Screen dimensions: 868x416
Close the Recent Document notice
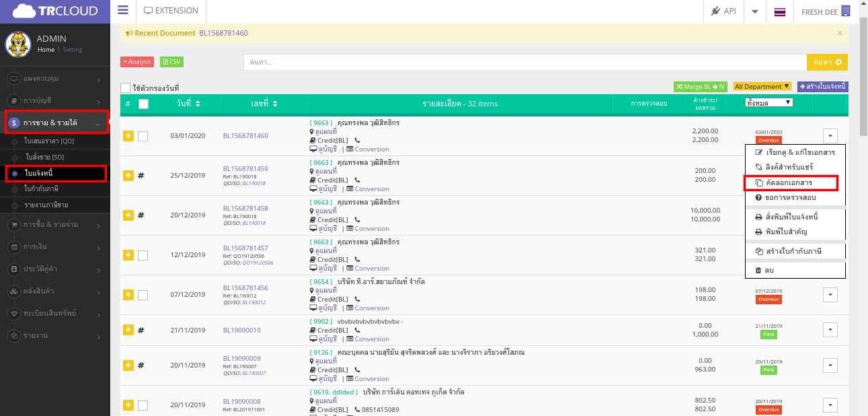tap(840, 33)
